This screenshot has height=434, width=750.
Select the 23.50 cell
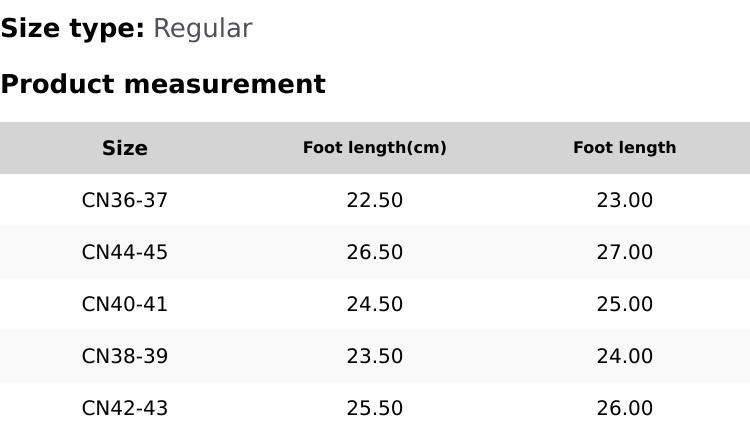click(x=375, y=356)
